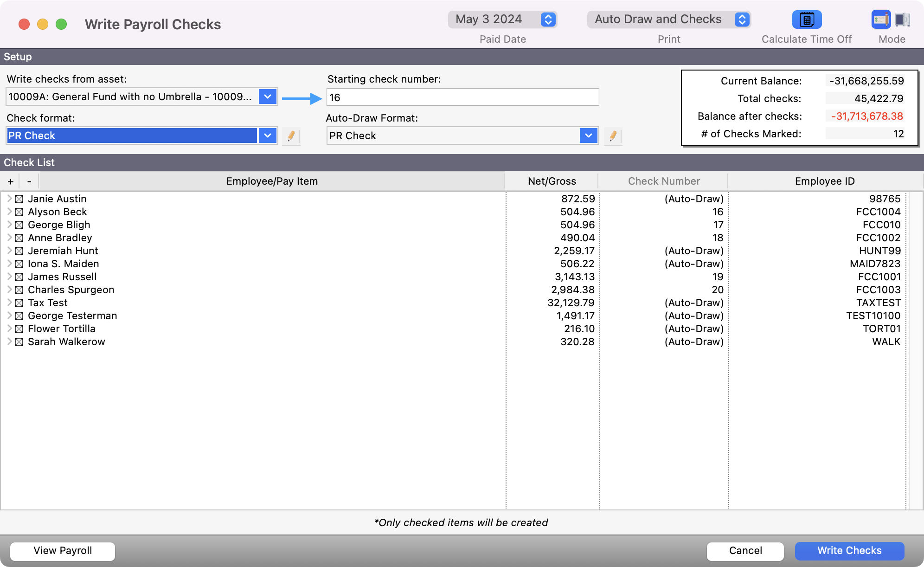Click the View Payroll button
Image resolution: width=924 pixels, height=567 pixels.
coord(63,551)
